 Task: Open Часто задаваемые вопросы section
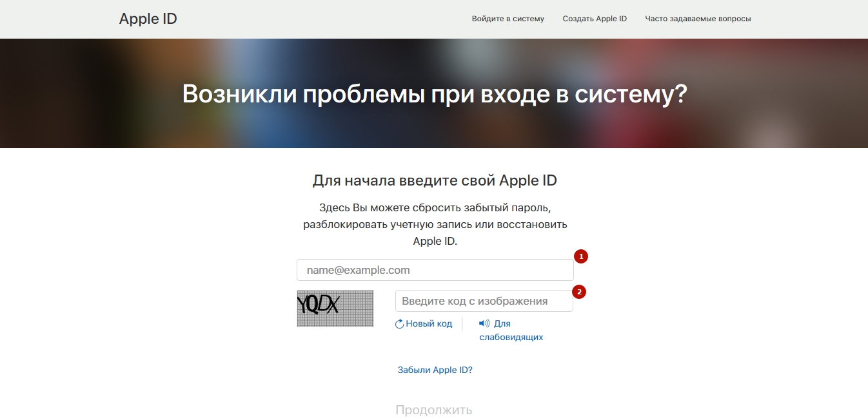[698, 19]
